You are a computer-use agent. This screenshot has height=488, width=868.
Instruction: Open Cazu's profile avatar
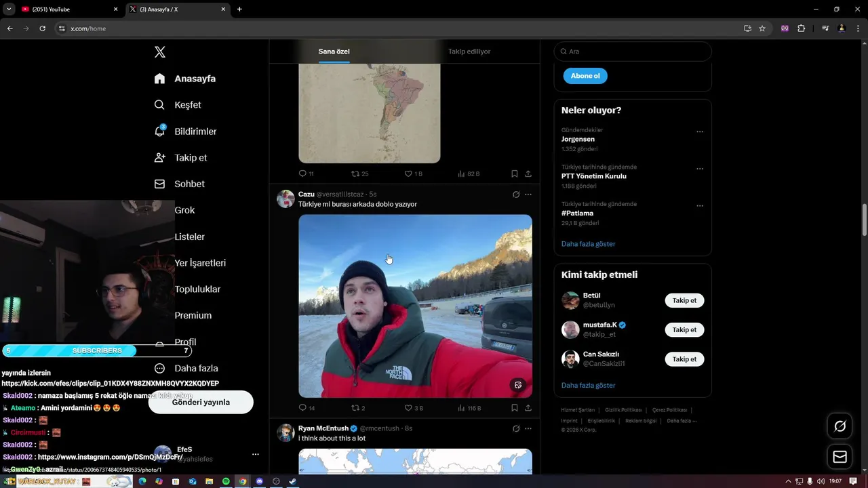click(x=285, y=199)
